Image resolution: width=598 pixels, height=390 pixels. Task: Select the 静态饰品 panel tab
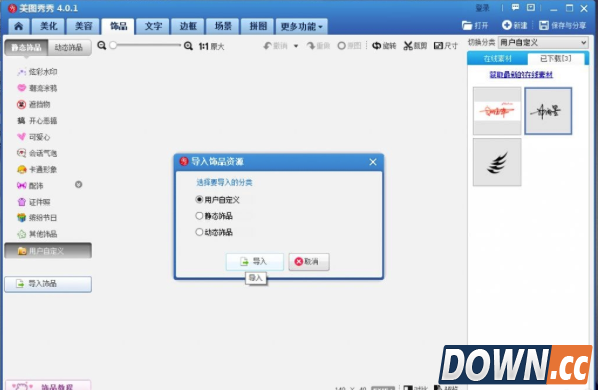(x=26, y=48)
